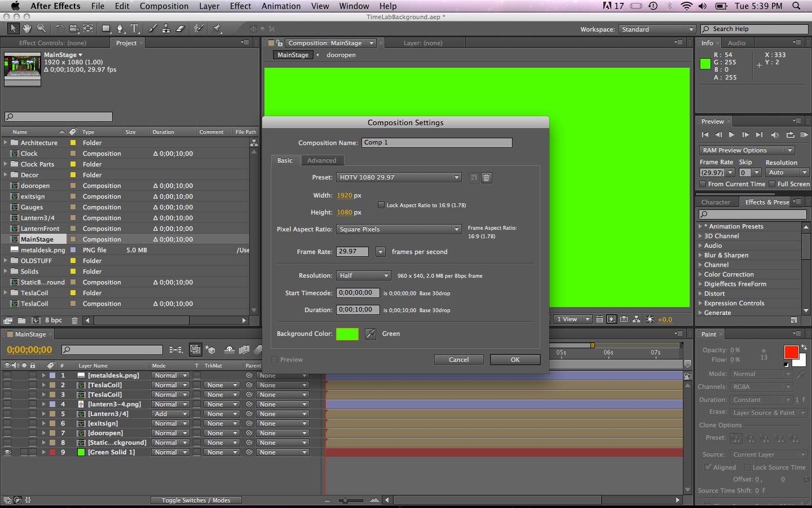
Task: Select the Unified Camera tool
Action: pyautogui.click(x=74, y=28)
